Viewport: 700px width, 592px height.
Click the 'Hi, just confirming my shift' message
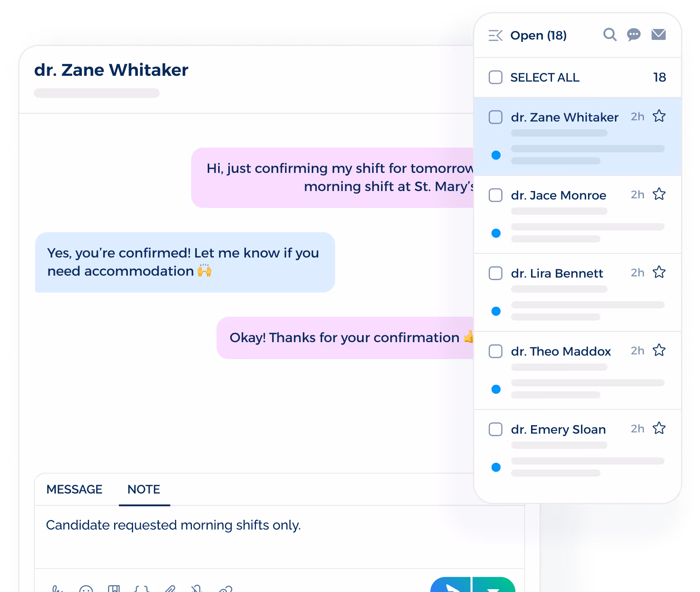tap(333, 178)
